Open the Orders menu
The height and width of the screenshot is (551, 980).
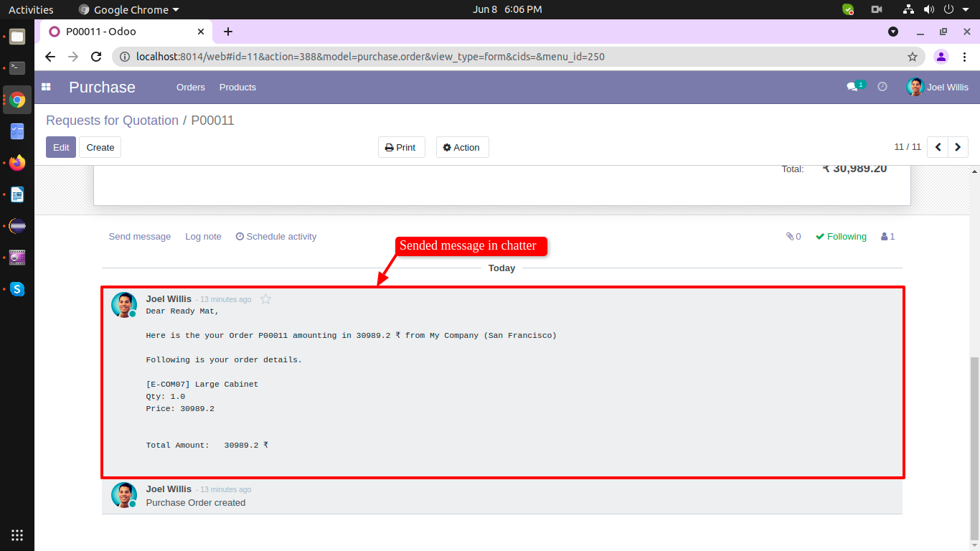[x=191, y=87]
